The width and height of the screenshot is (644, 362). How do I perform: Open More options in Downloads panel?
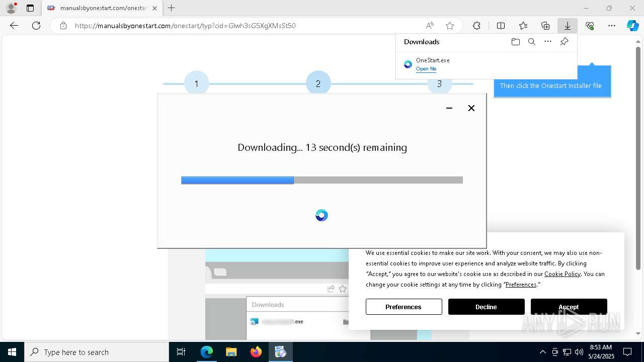tap(548, 42)
